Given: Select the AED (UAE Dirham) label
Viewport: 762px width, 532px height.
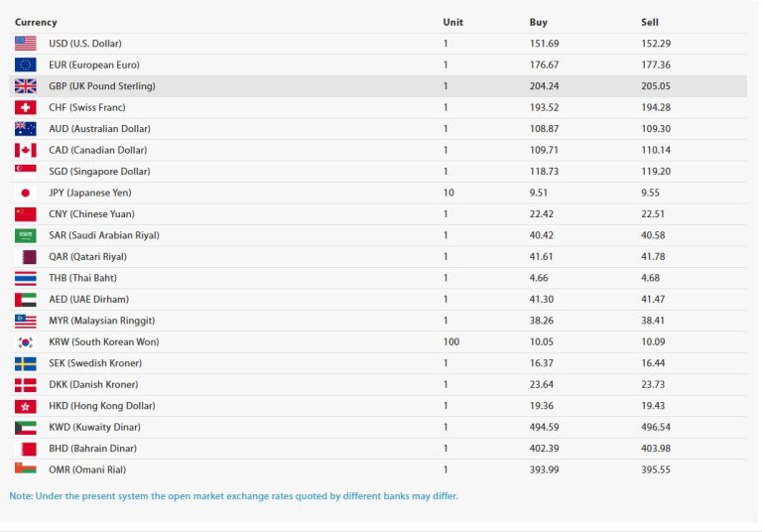Looking at the screenshot, I should tap(89, 299).
